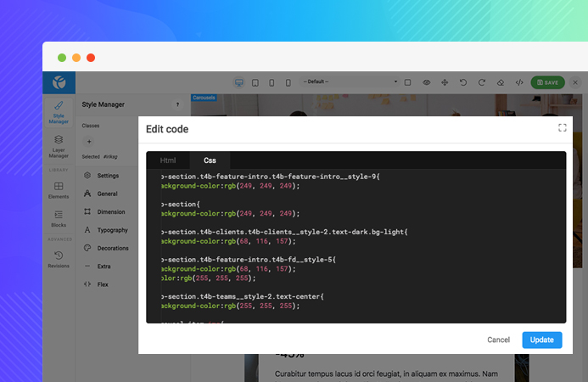Screen dimensions: 588x382
Task: Click the undo arrow in toolbar
Action: [462, 82]
